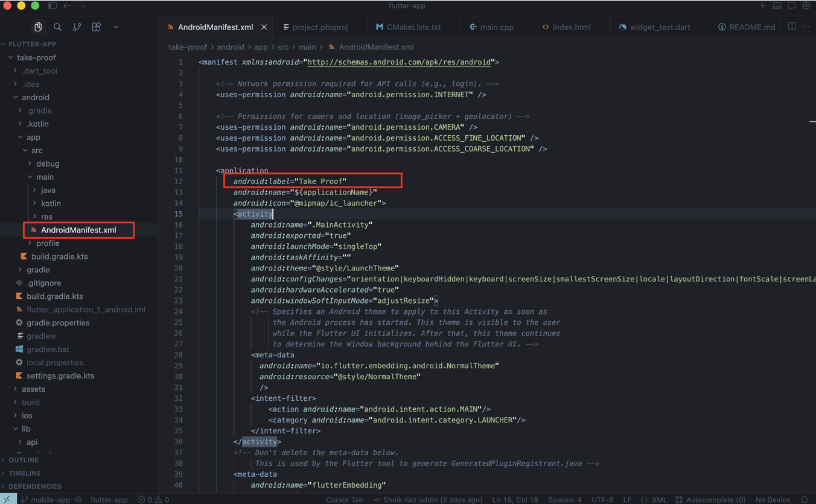Expand the debug folder

tap(79, 164)
